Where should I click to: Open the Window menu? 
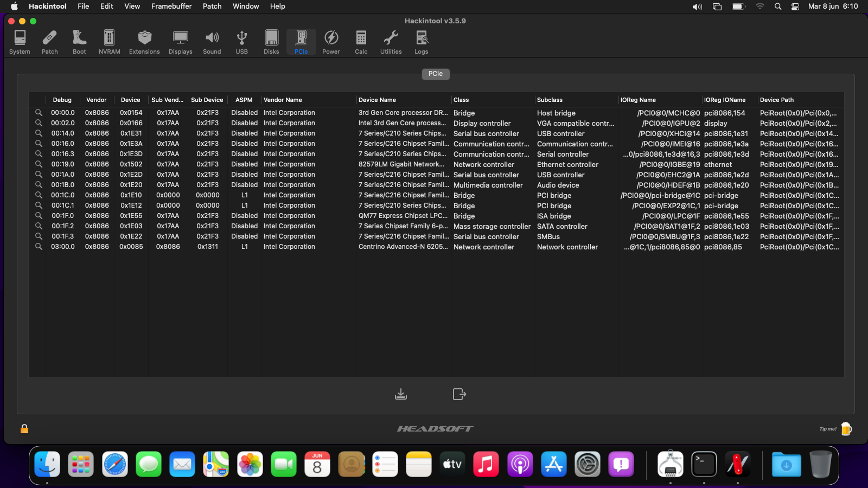click(x=246, y=7)
